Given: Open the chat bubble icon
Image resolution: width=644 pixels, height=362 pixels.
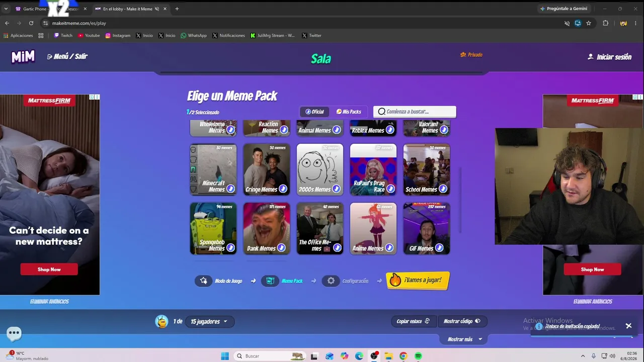Looking at the screenshot, I should 14,333.
